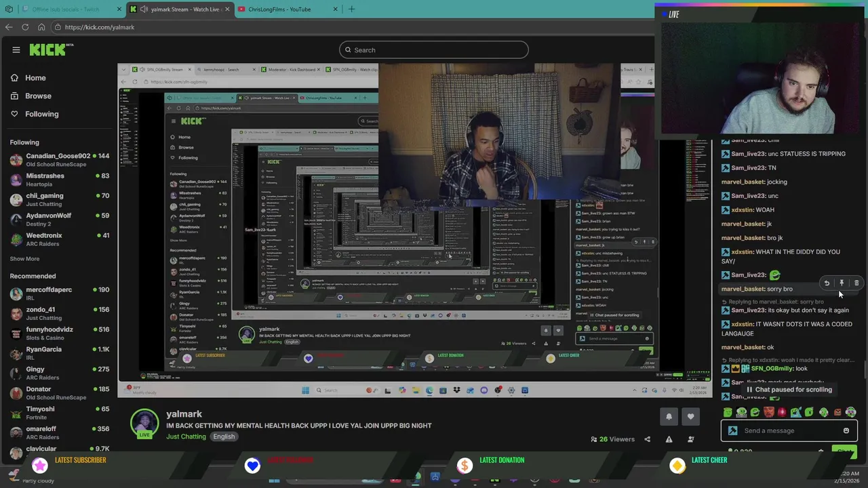
Task: Click the Latest Donation dollar icon
Action: pos(465,465)
